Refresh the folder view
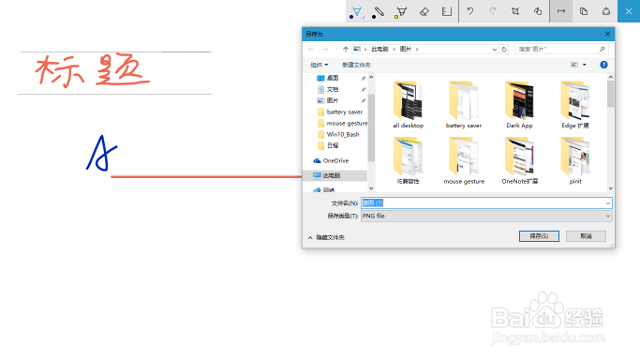The height and width of the screenshot is (360, 640). [x=504, y=49]
